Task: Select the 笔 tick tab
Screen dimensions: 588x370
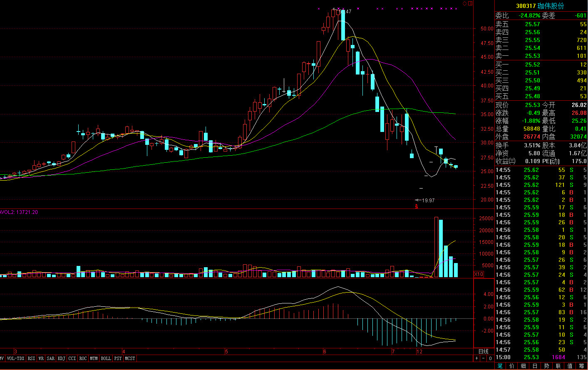Action: 500,366
